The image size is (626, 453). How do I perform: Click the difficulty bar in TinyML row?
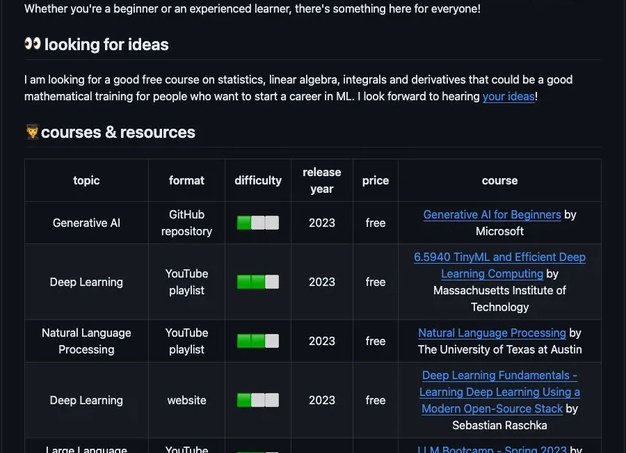coord(258,282)
